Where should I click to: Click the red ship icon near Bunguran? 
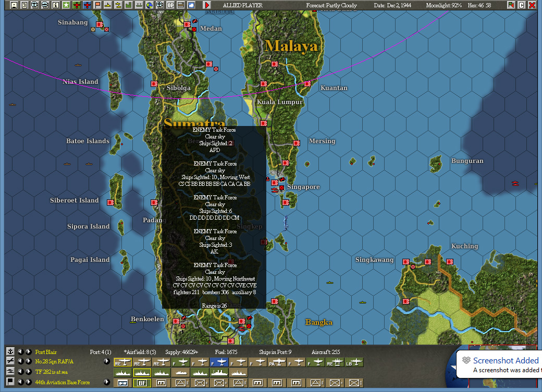coord(515,183)
